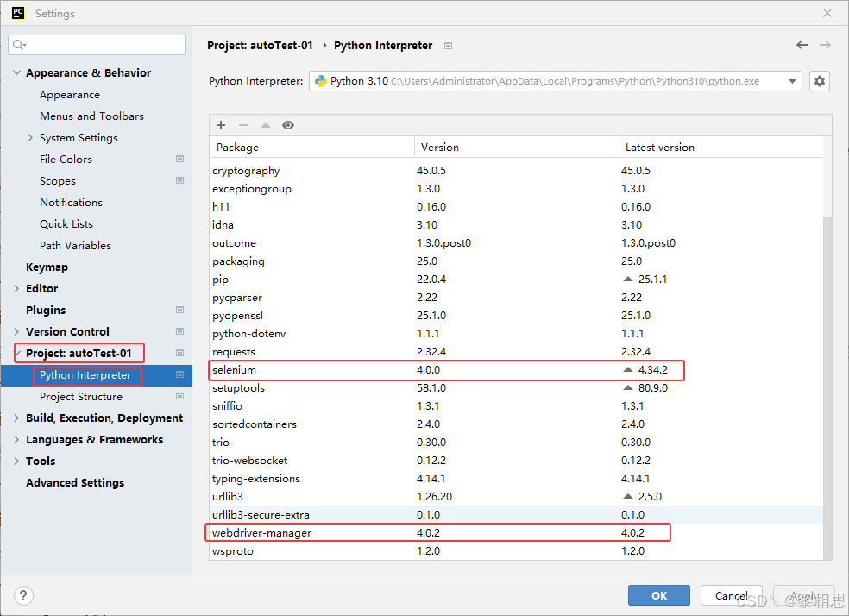
Task: Select Project Structure in the settings tree
Action: (81, 397)
